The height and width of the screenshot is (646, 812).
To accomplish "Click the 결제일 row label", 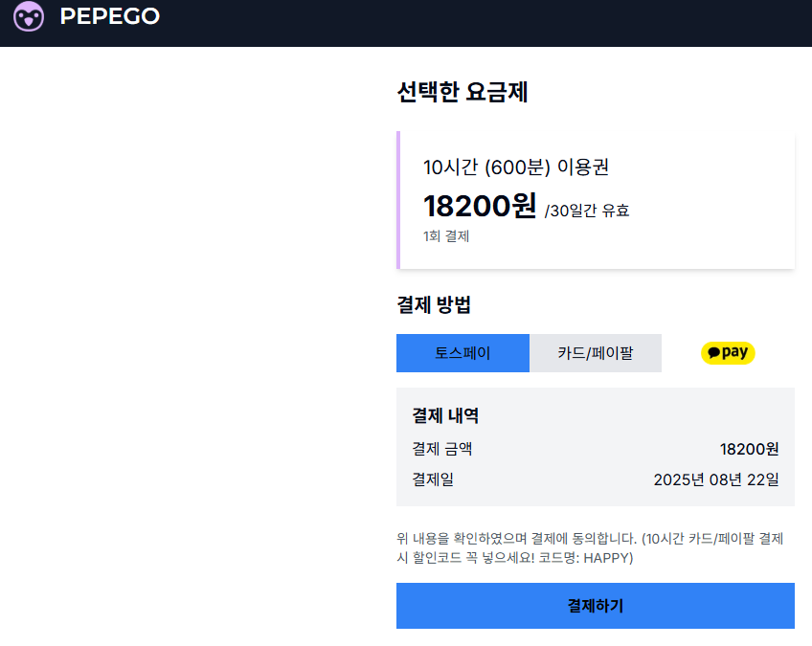I will coord(433,479).
